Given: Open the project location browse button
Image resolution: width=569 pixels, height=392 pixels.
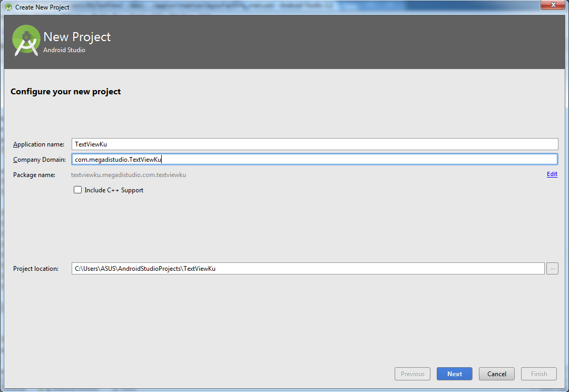Looking at the screenshot, I should [x=552, y=269].
